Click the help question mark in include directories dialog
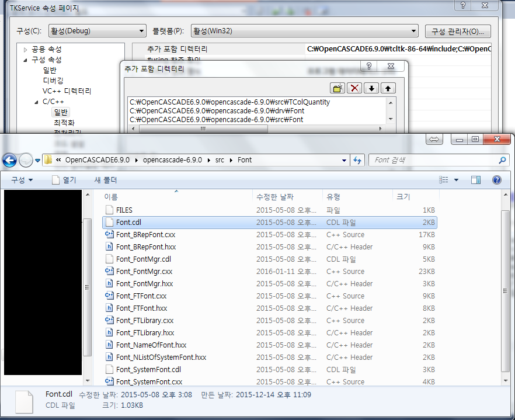Image resolution: width=515 pixels, height=420 pixels. pos(369,66)
